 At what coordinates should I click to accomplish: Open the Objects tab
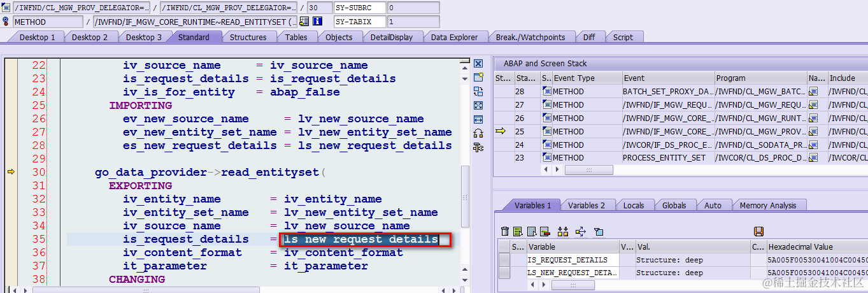point(339,37)
